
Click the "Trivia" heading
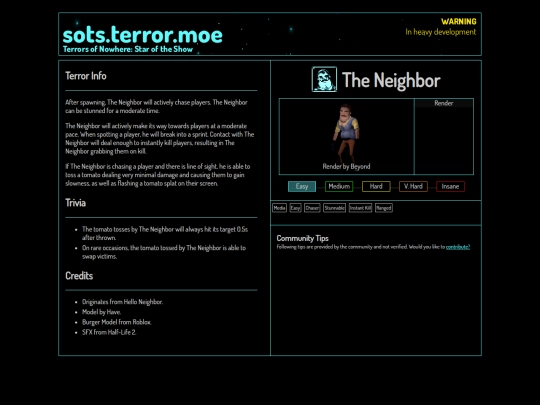(x=75, y=202)
